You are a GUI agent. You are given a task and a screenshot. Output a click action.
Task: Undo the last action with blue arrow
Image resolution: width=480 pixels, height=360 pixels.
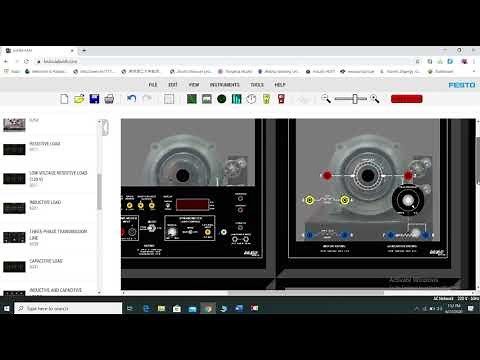tap(132, 99)
